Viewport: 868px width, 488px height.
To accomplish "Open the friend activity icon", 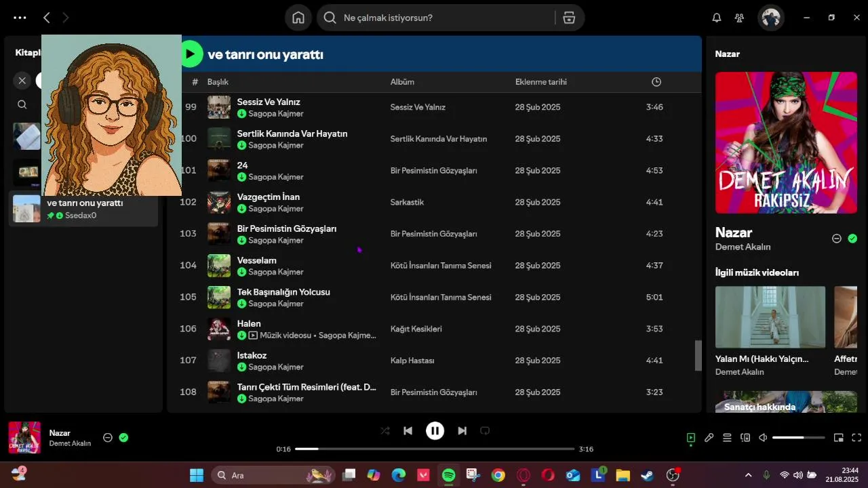I will 739,18.
